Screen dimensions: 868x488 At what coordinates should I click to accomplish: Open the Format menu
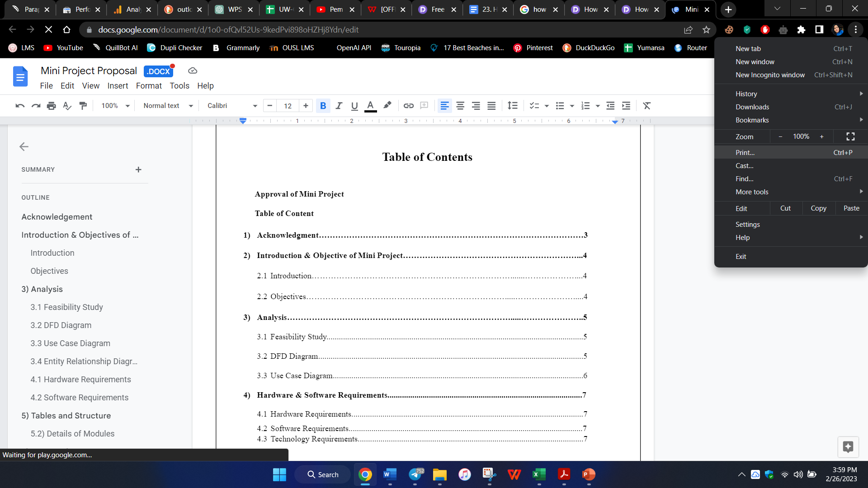tap(149, 85)
